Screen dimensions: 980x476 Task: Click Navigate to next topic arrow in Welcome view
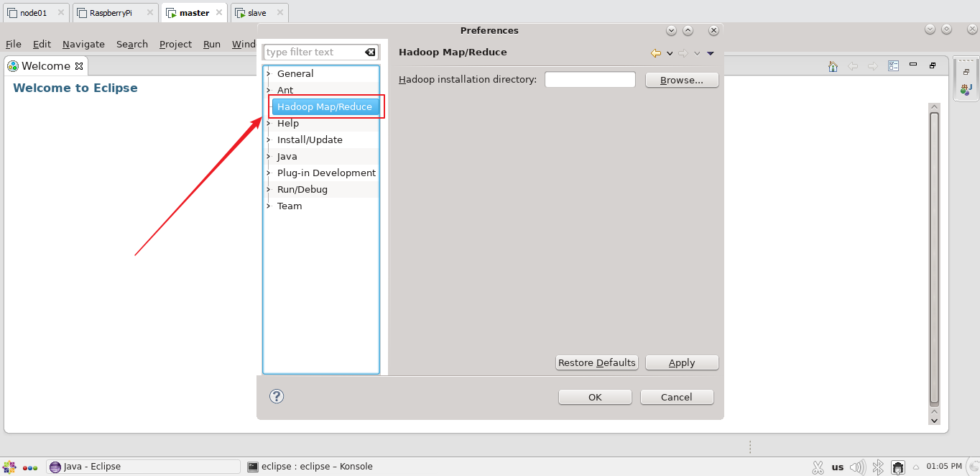[x=873, y=66]
